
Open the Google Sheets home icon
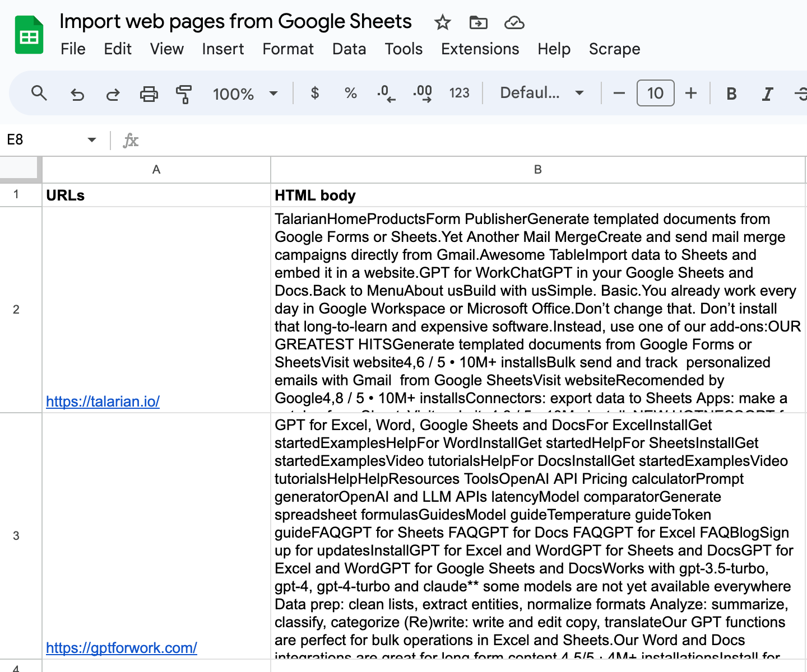29,35
